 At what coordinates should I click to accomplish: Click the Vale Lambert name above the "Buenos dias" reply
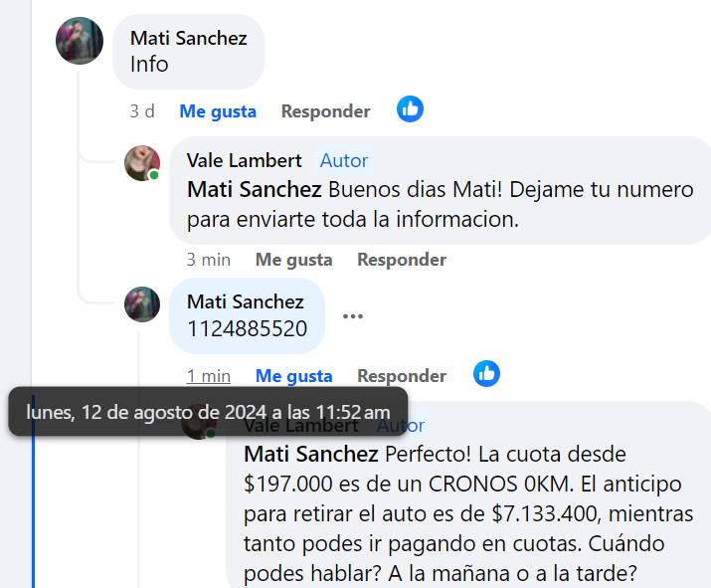pos(244,160)
